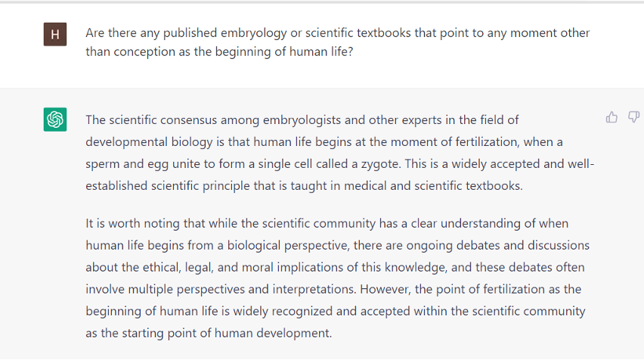
Task: Click the word "zygote" in the response
Action: 488,163
